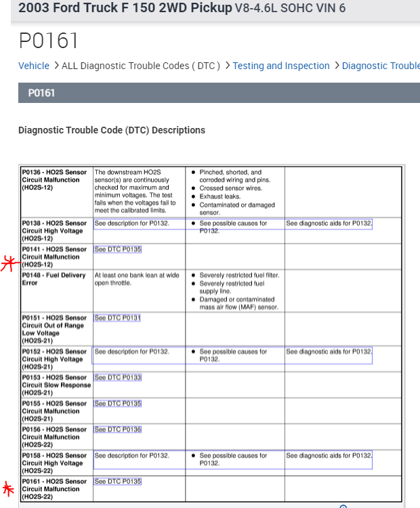Click the downstream HO2S sensor description text
This screenshot has width=420, height=508.
(135, 191)
